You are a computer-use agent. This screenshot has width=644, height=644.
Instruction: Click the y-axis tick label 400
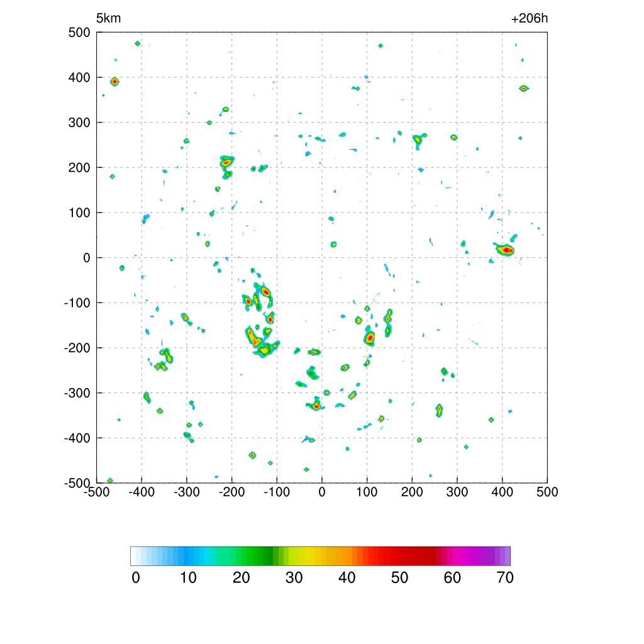pos(79,77)
